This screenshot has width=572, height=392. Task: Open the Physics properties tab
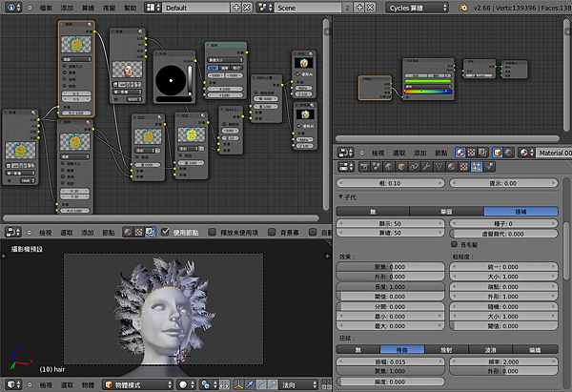[x=489, y=167]
